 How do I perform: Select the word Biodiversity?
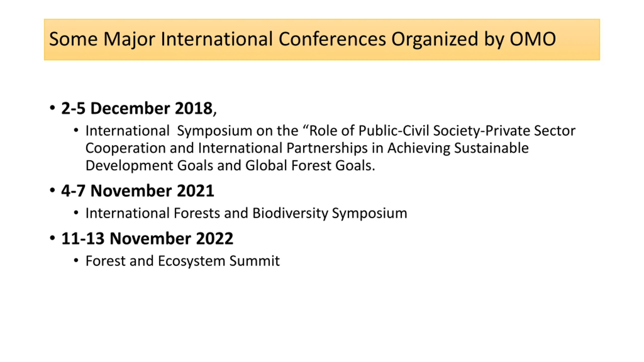pos(290,213)
